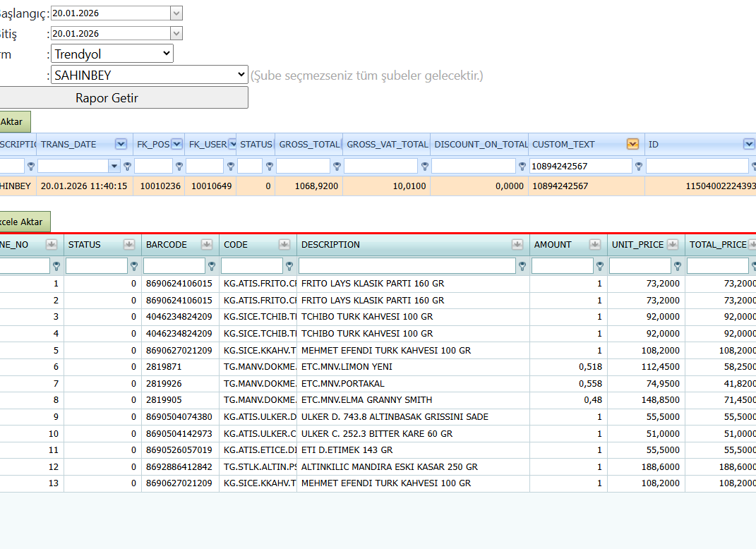Open the Başlangıç date picker dropdown

[176, 13]
